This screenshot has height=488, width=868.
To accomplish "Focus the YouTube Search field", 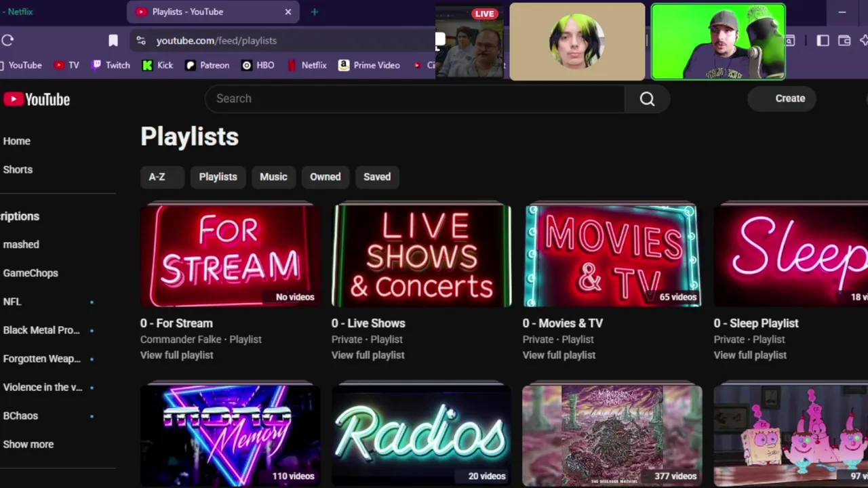I will (x=414, y=99).
